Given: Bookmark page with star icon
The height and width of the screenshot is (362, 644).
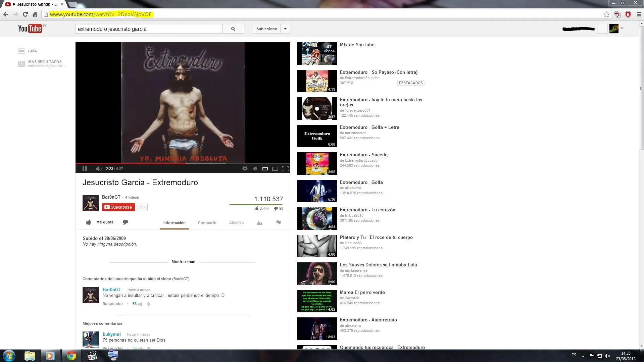Looking at the screenshot, I should [x=606, y=14].
